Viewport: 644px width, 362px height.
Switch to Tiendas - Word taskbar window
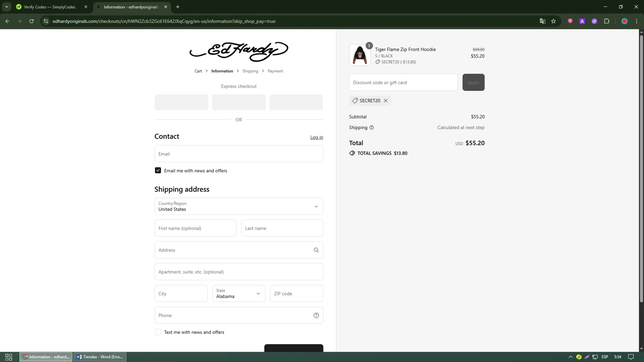tap(100, 357)
